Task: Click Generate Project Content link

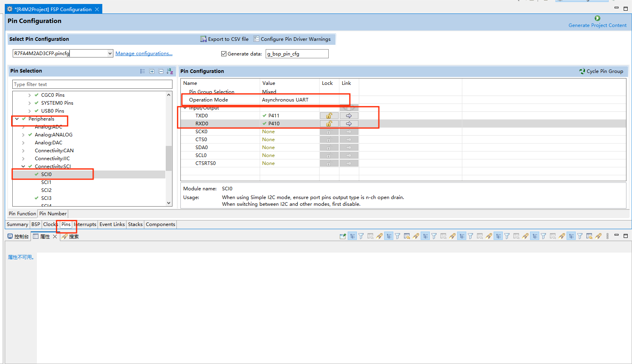Action: (598, 25)
